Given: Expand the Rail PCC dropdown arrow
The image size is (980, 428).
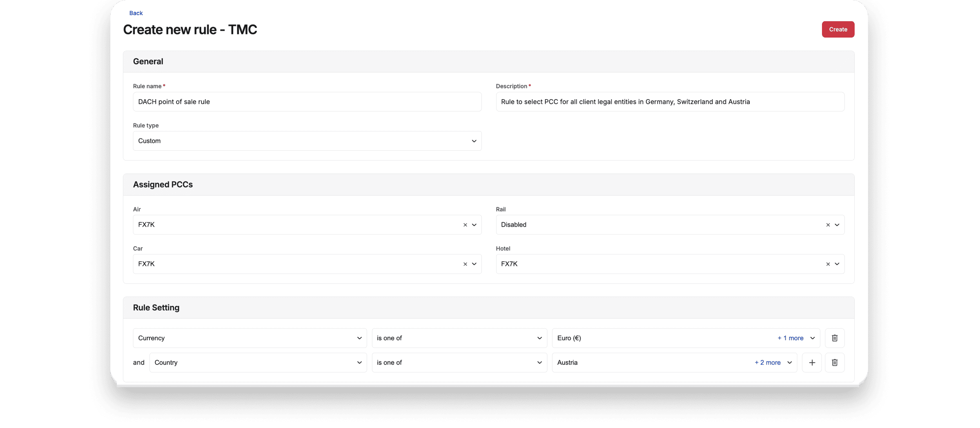Looking at the screenshot, I should click(837, 225).
